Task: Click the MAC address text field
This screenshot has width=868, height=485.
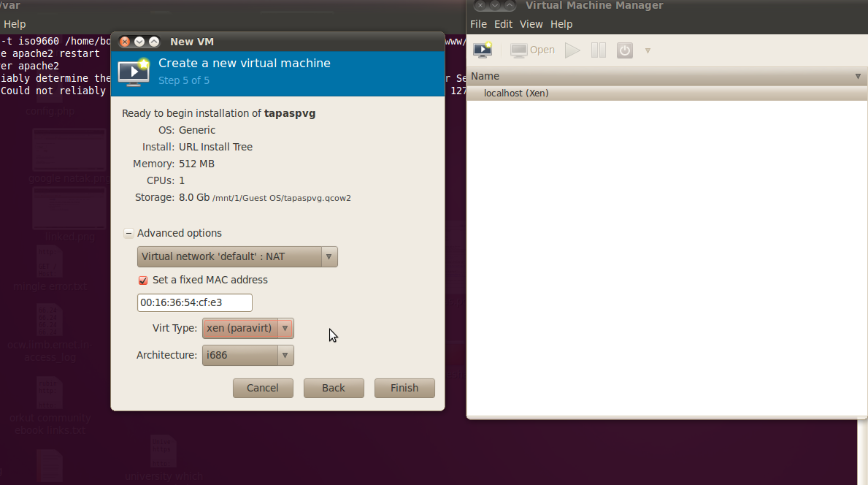Action: point(194,302)
